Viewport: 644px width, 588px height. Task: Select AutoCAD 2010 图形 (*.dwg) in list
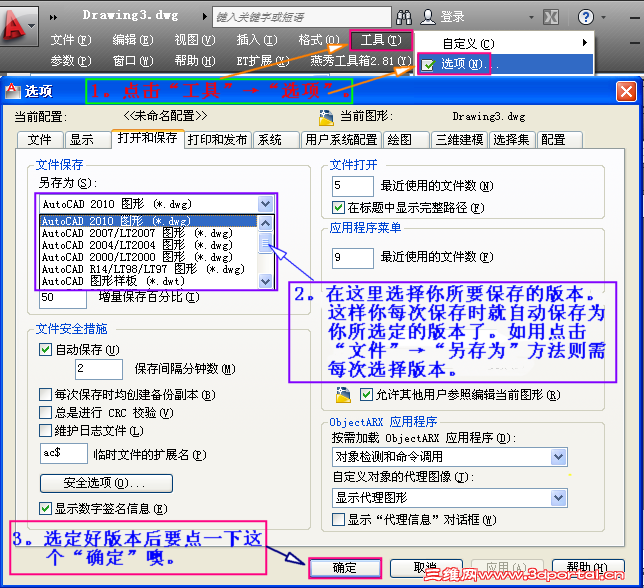[149, 221]
